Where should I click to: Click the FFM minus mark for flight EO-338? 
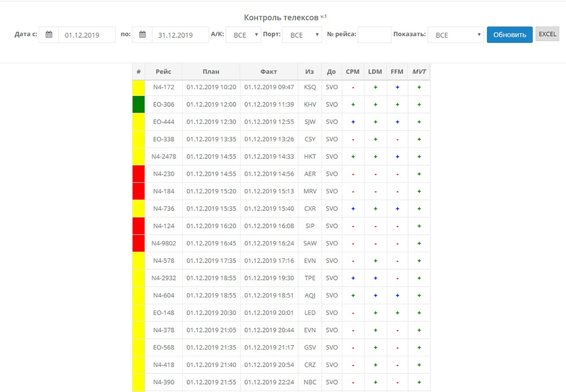(397, 140)
